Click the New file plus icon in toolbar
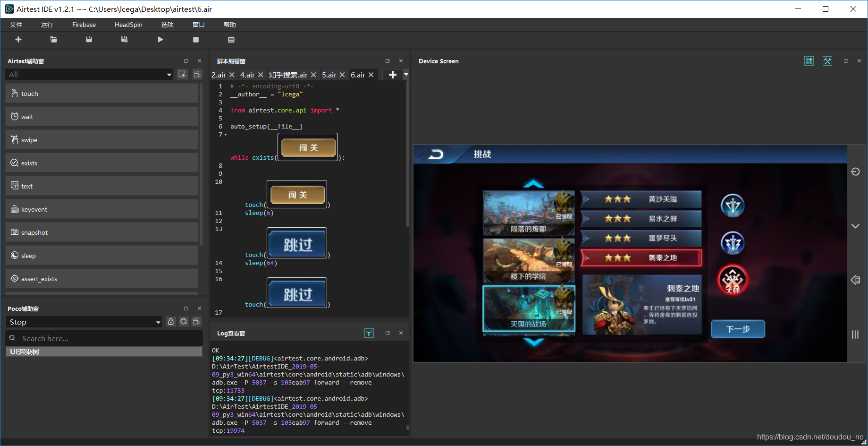This screenshot has height=446, width=868. (18, 40)
